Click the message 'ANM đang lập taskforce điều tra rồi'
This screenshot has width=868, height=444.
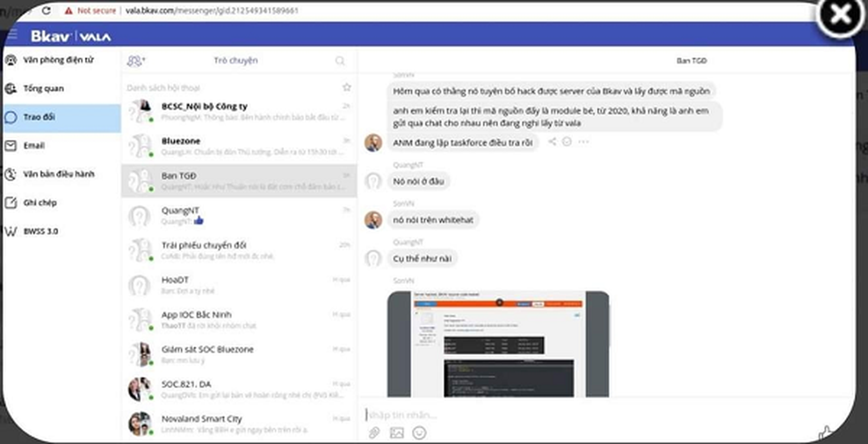pos(463,143)
